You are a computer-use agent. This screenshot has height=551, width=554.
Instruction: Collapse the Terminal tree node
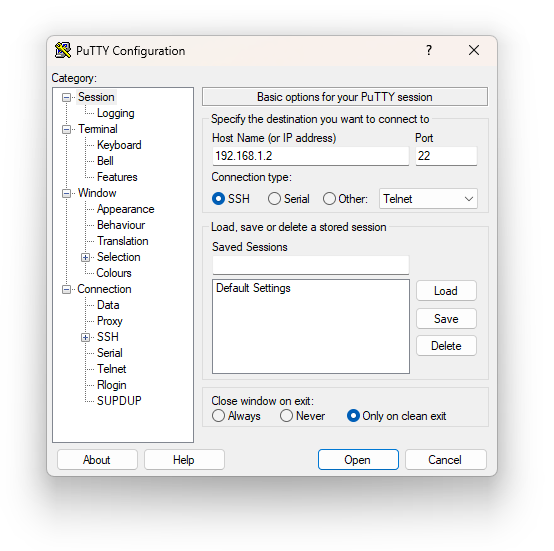(66, 130)
